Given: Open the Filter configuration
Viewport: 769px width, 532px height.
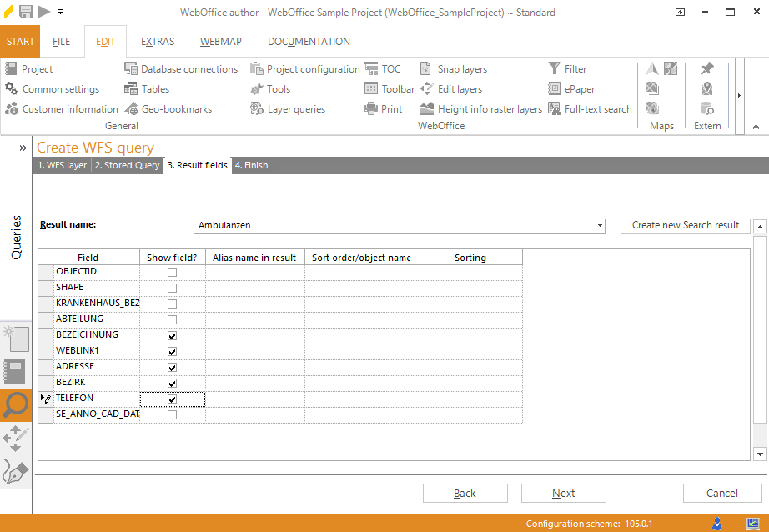Looking at the screenshot, I should [567, 69].
